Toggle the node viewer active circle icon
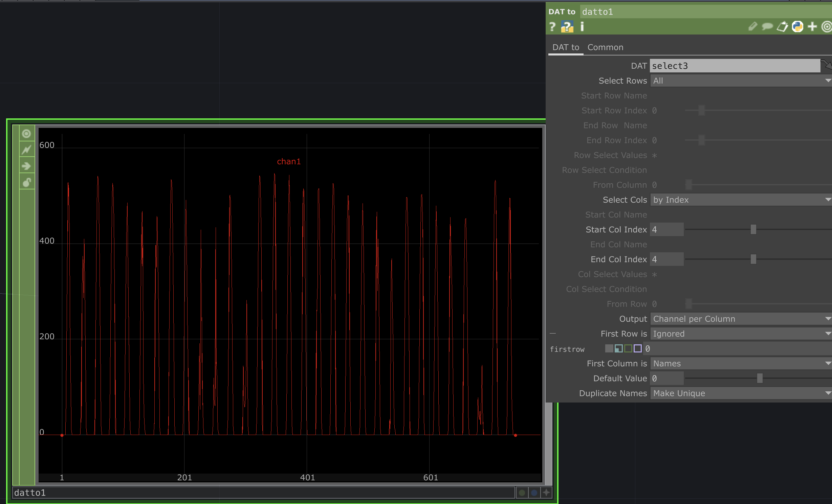The height and width of the screenshot is (504, 832). tap(27, 134)
